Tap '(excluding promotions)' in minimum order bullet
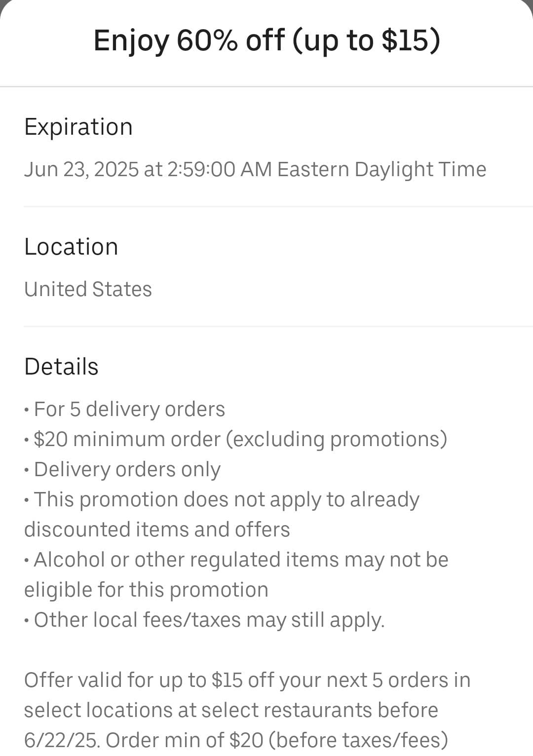The height and width of the screenshot is (756, 533). tap(336, 440)
